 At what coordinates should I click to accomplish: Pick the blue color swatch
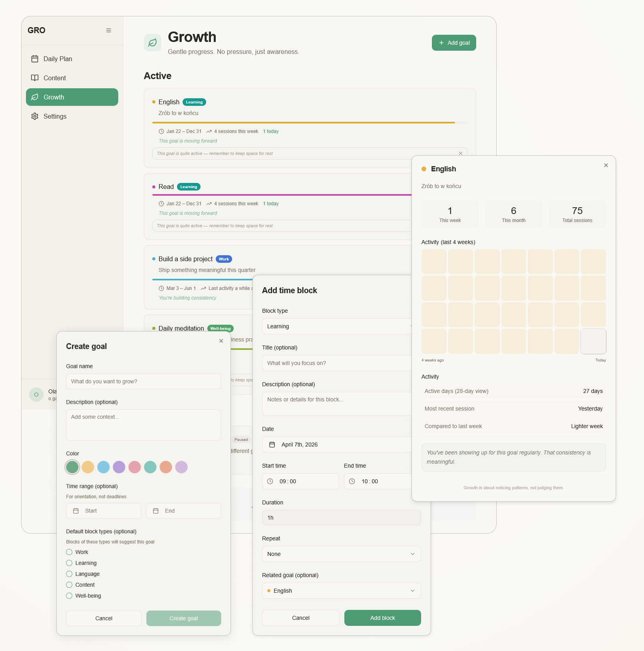[103, 467]
